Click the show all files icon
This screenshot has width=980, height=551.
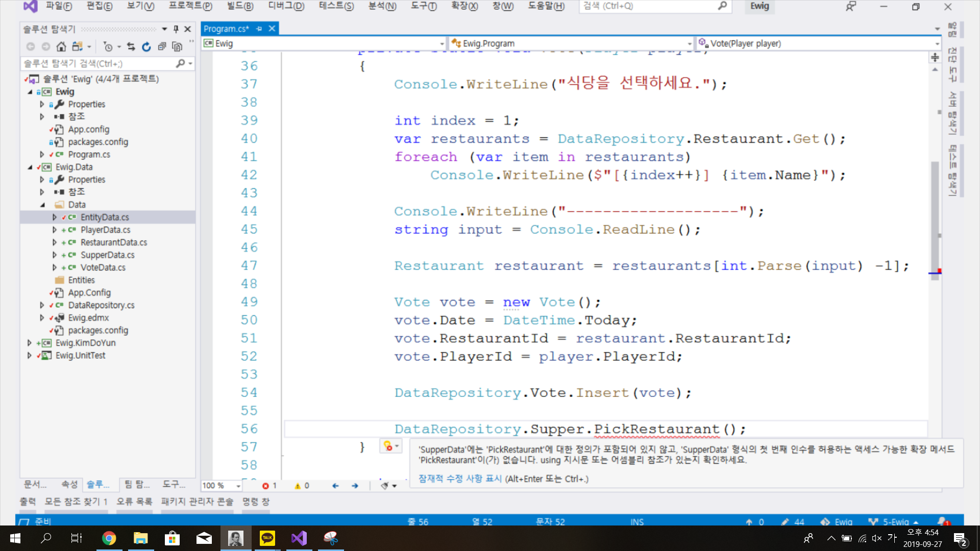(x=177, y=47)
